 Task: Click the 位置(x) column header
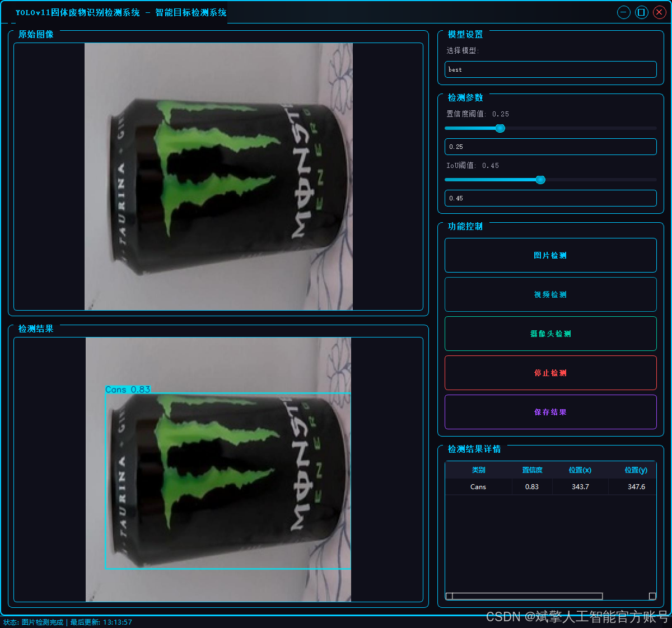tap(580, 470)
